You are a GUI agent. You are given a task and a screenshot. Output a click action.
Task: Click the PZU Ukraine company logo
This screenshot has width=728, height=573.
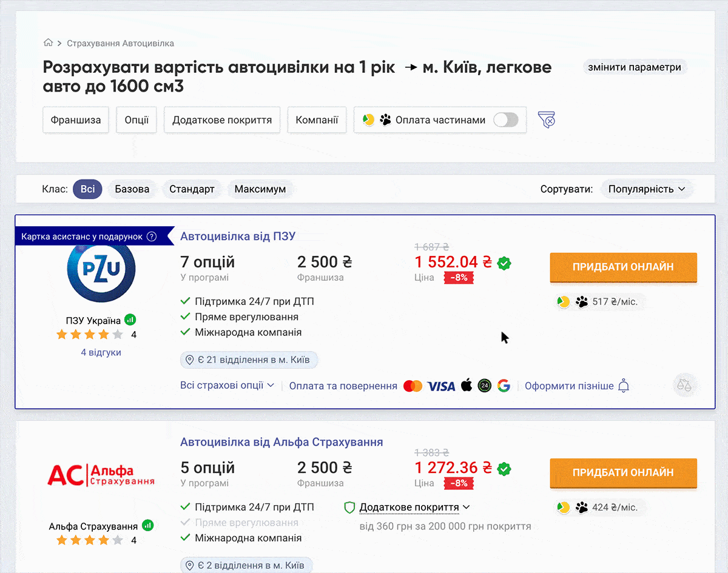coord(101,272)
